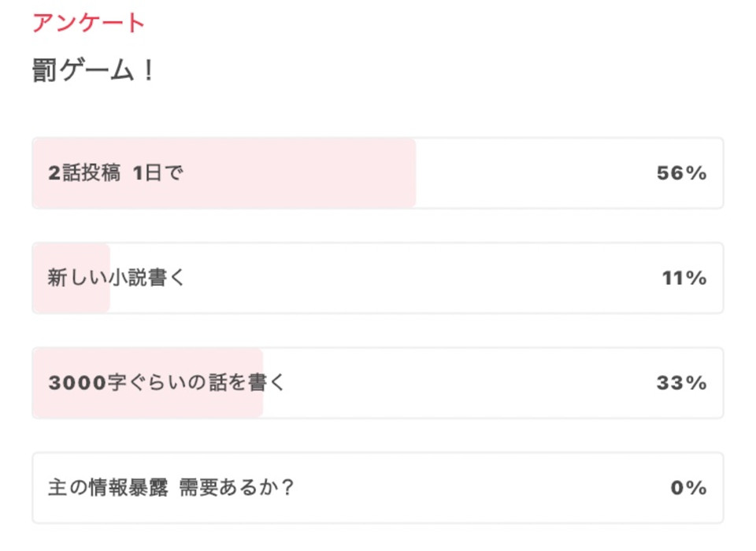The width and height of the screenshot is (756, 551).
Task: Choose the 3000字ぐらいの話を書く option
Action: coord(165,383)
